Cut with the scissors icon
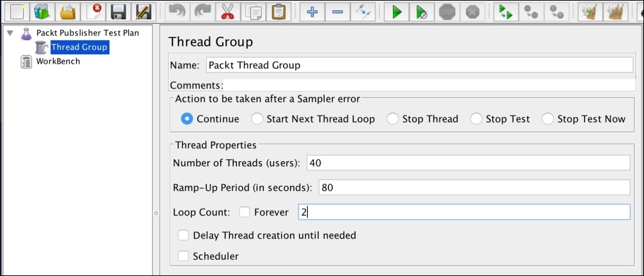The height and width of the screenshot is (276, 644). [x=227, y=12]
